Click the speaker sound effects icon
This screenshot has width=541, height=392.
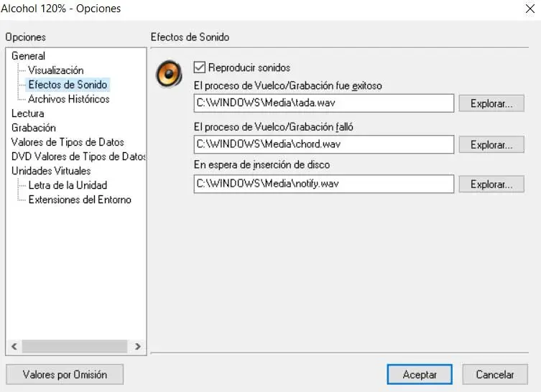coord(169,73)
